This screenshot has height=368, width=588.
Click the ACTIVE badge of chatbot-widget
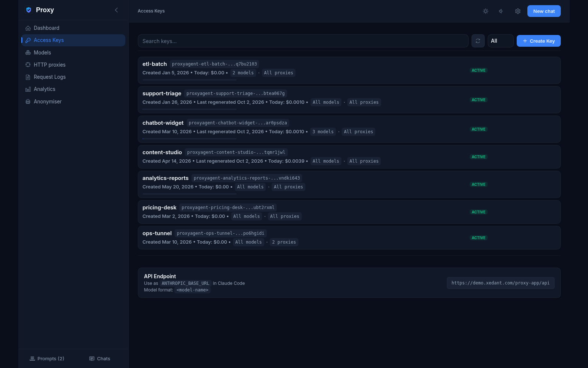tap(478, 129)
